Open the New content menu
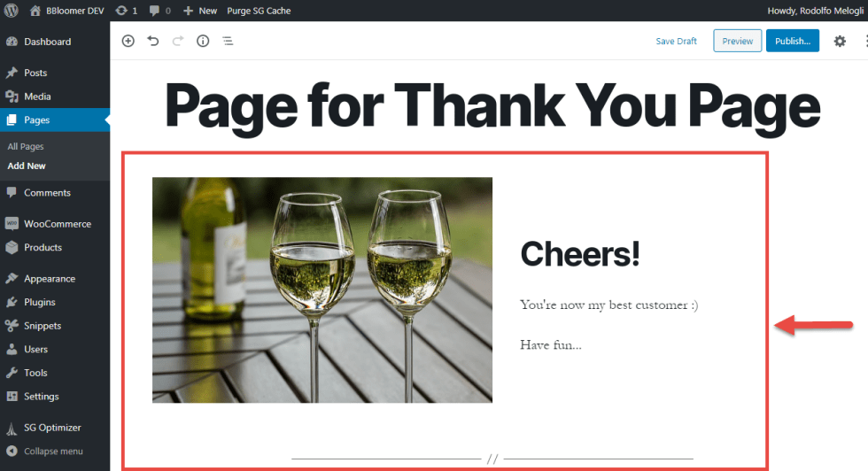This screenshot has height=471, width=868. (x=200, y=11)
